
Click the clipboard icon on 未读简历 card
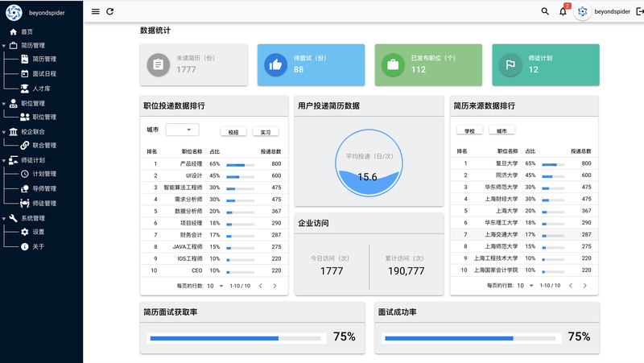(159, 64)
